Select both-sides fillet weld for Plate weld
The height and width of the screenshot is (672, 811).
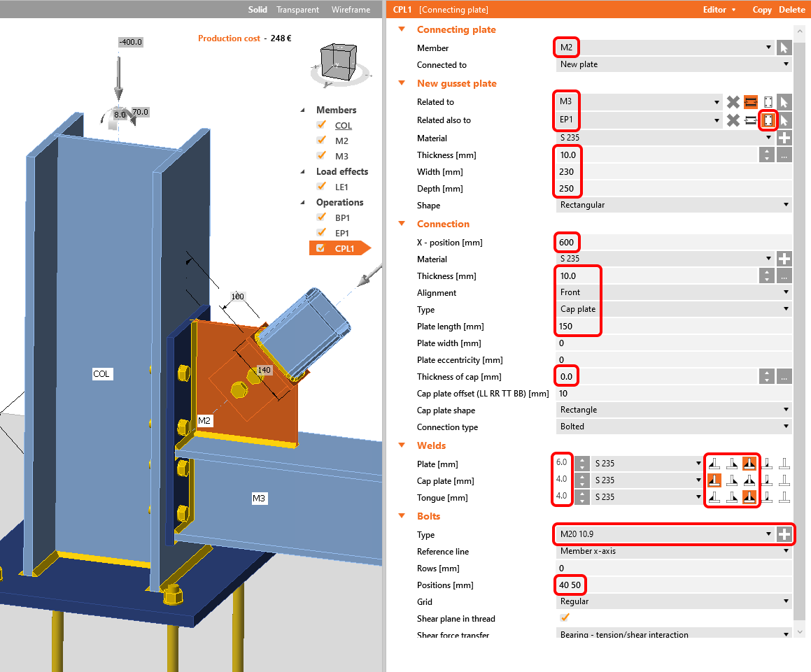(x=749, y=462)
